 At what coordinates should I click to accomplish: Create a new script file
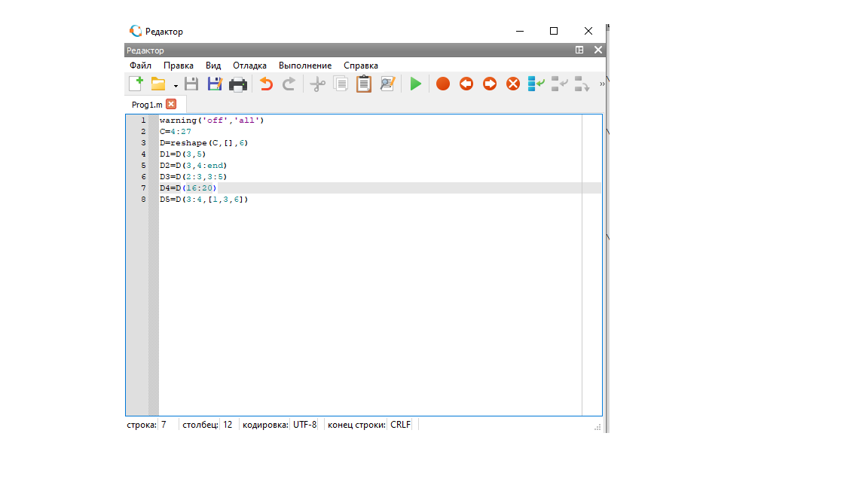[x=136, y=84]
